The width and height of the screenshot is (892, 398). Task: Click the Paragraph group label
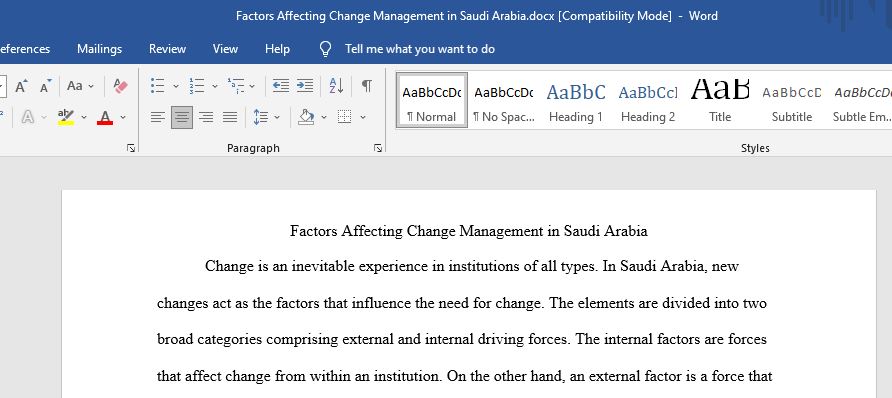pos(253,148)
